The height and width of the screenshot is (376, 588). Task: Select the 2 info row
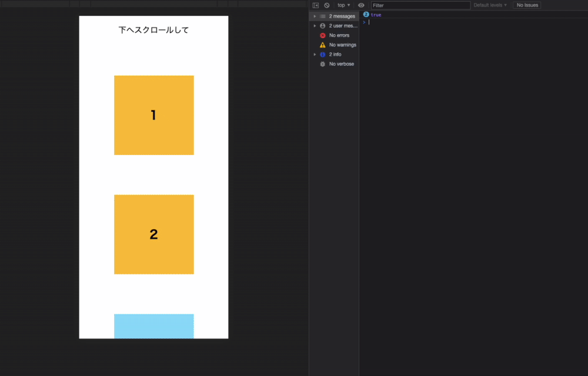pyautogui.click(x=334, y=54)
